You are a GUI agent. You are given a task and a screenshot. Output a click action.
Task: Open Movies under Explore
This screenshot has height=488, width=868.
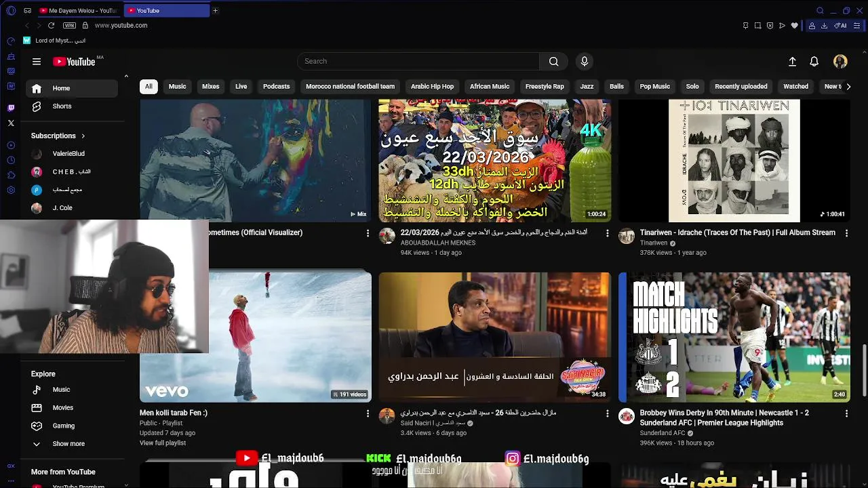click(72, 408)
